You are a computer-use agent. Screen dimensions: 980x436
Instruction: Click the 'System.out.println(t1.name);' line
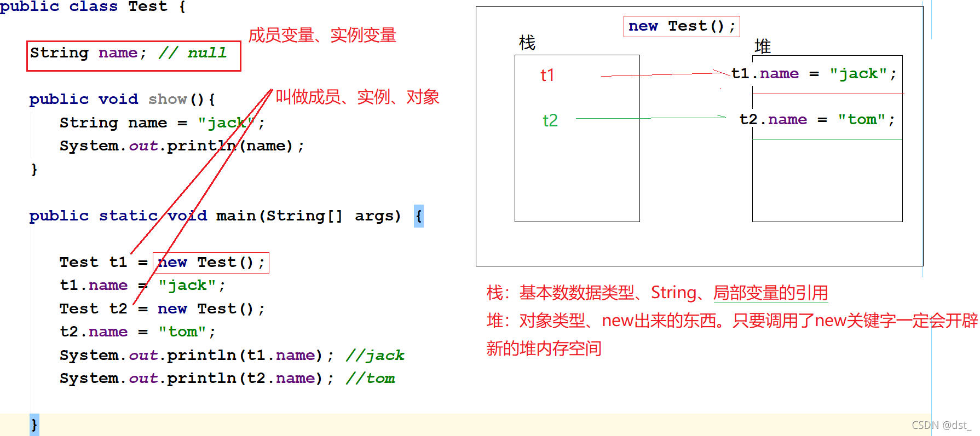(x=197, y=356)
